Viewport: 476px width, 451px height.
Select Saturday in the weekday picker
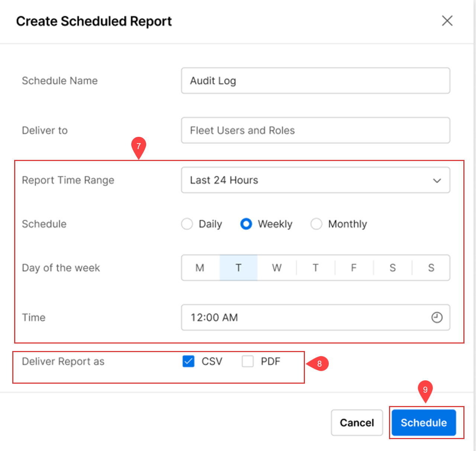(392, 268)
